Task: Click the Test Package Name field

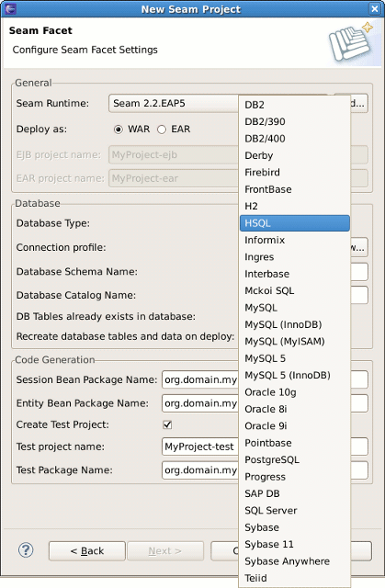Action: 200,470
